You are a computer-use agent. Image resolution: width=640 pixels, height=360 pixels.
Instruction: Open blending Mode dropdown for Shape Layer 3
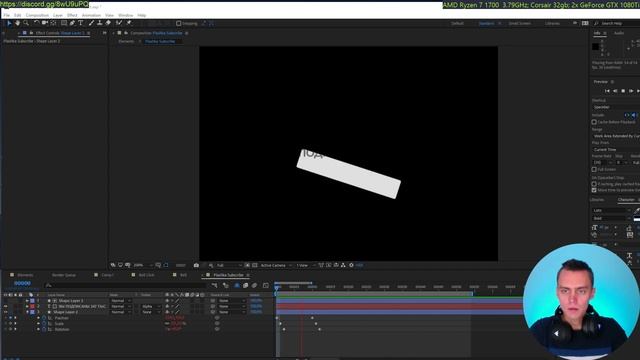tap(120, 301)
